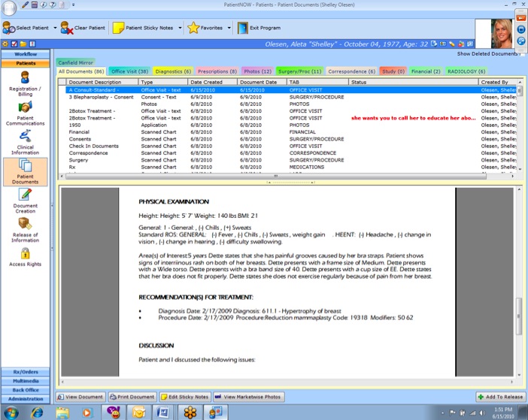The height and width of the screenshot is (420, 528).
Task: Click the Edit Sticky Notes button
Action: [x=185, y=397]
